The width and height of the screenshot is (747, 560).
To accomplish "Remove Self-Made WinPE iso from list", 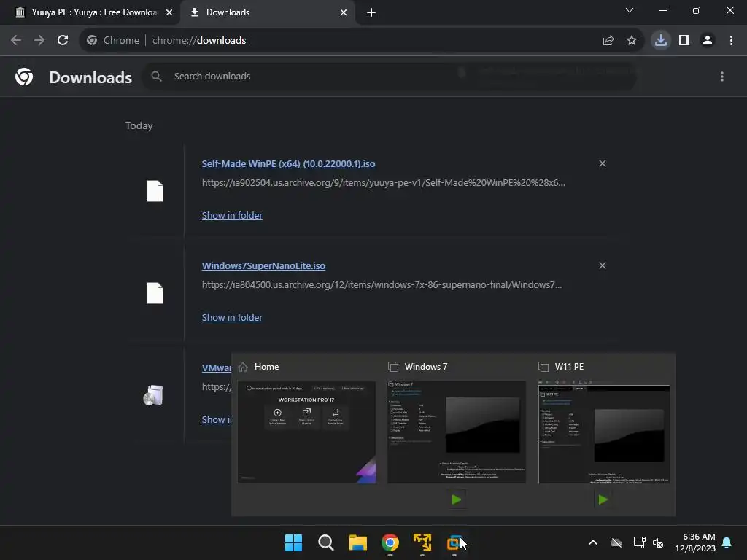I will 603,163.
